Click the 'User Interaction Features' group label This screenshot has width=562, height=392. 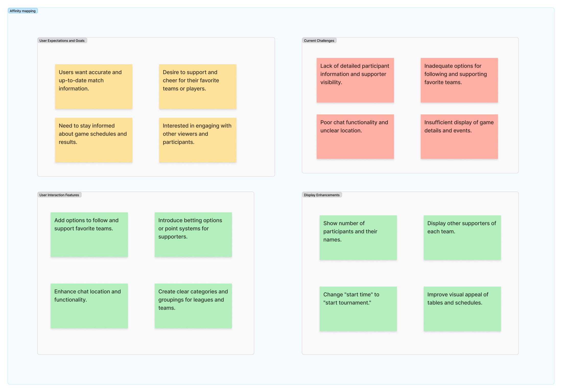point(59,195)
